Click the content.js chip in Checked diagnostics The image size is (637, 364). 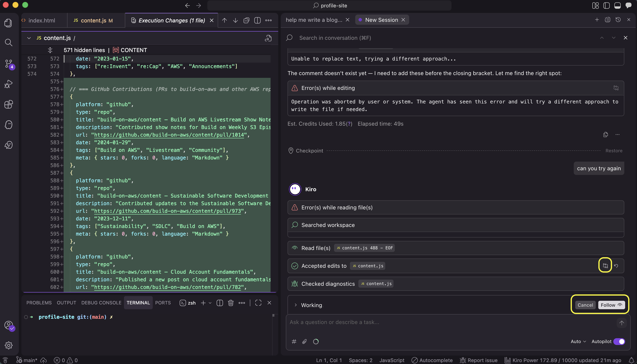[x=376, y=284]
